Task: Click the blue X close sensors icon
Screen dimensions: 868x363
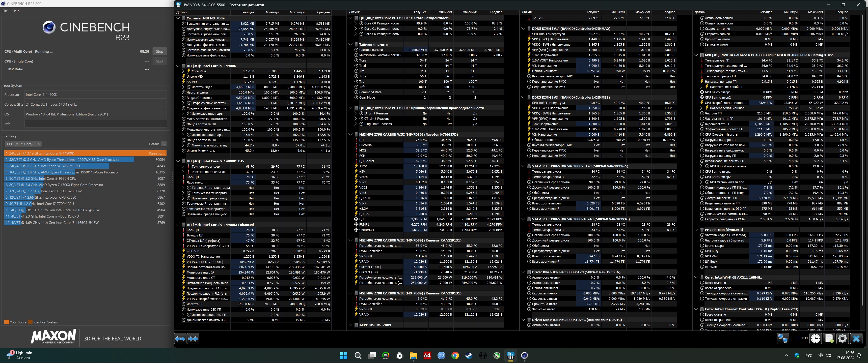Action: [856, 338]
